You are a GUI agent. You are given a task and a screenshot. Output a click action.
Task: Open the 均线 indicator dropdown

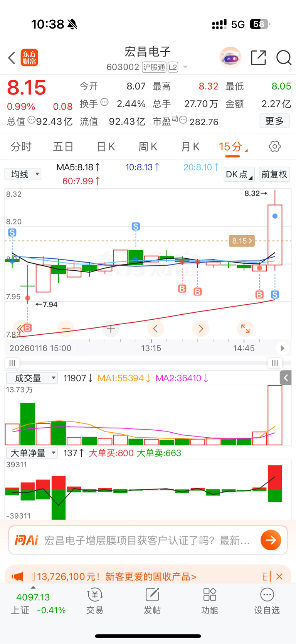23,174
